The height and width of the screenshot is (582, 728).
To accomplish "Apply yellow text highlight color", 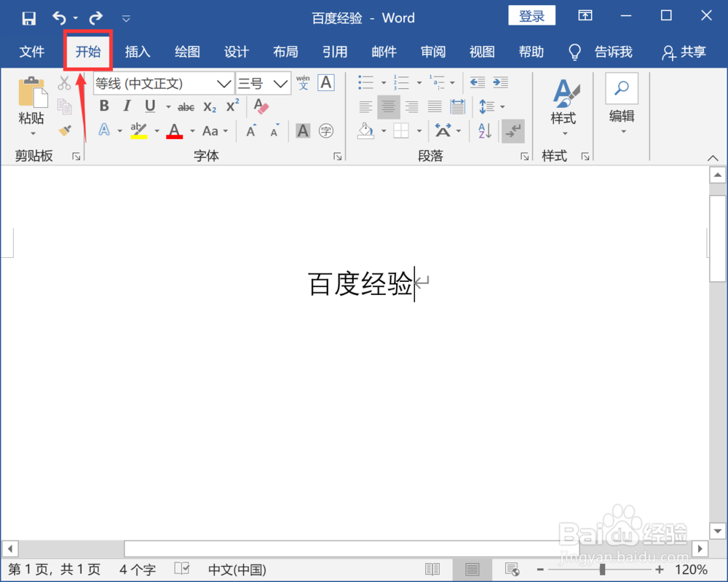I will pyautogui.click(x=139, y=130).
